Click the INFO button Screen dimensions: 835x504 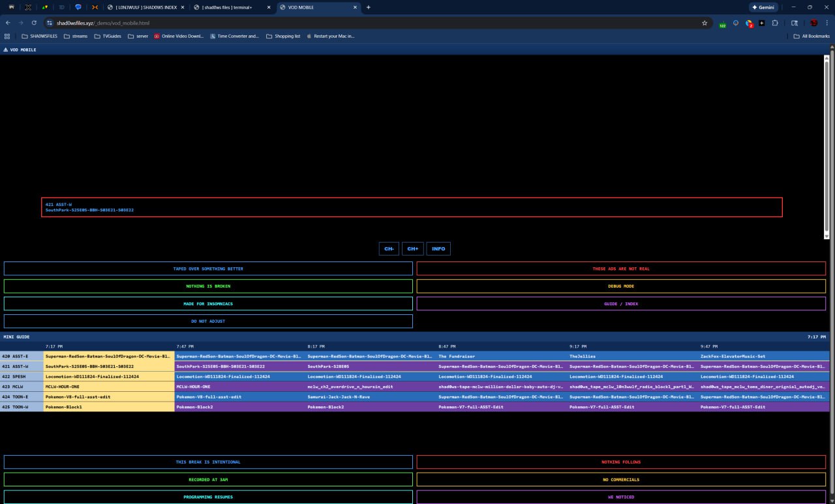pos(438,249)
